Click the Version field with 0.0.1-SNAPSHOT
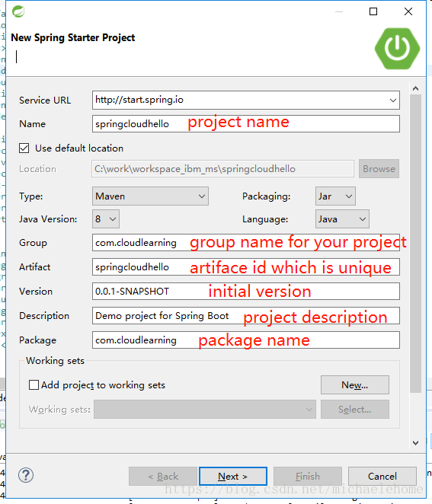 click(x=246, y=292)
